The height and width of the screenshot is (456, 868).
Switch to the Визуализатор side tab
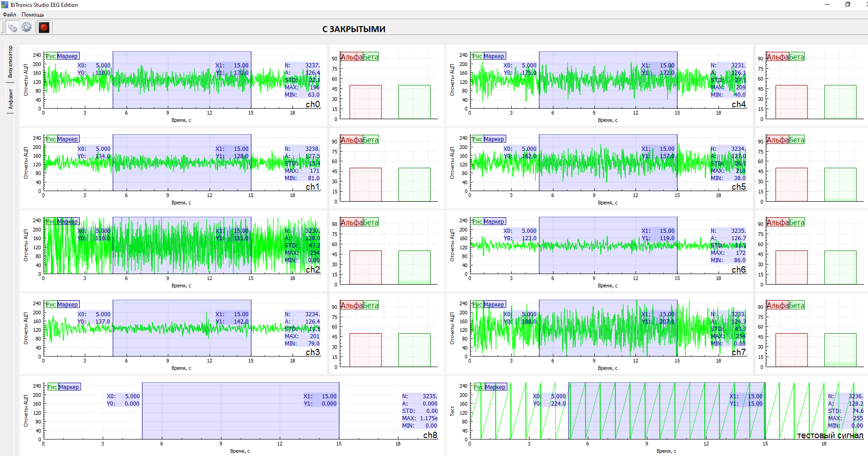10,61
